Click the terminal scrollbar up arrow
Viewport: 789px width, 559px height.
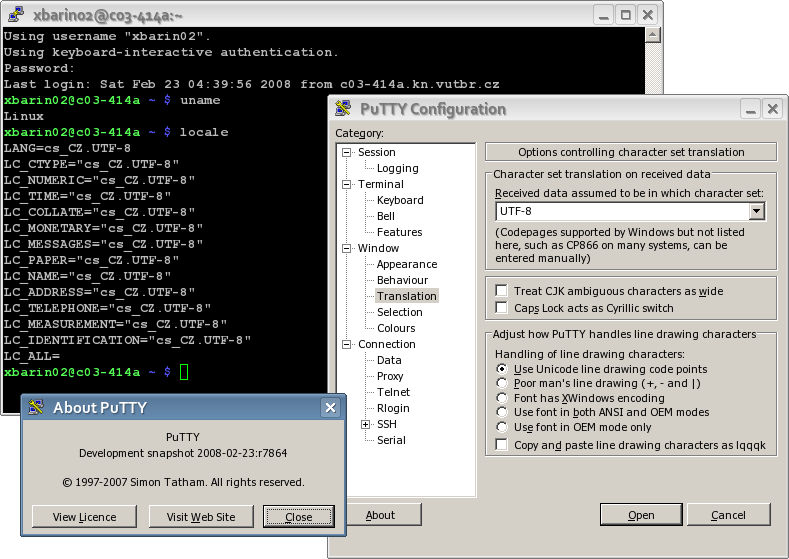tap(652, 35)
